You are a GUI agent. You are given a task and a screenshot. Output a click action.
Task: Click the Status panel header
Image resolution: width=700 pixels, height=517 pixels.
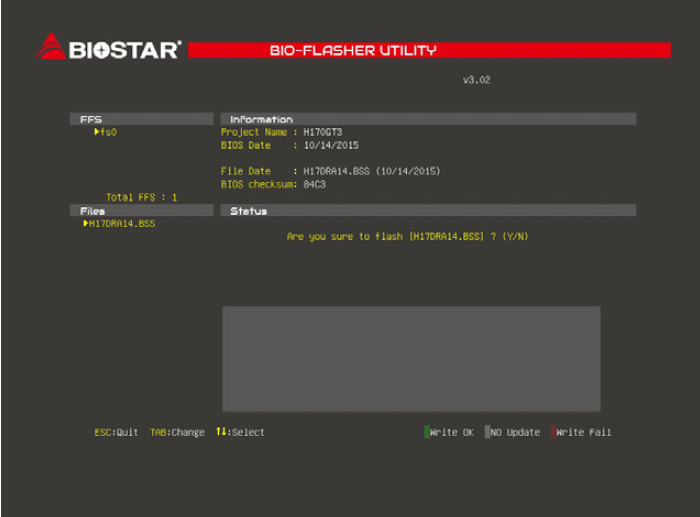coord(427,211)
